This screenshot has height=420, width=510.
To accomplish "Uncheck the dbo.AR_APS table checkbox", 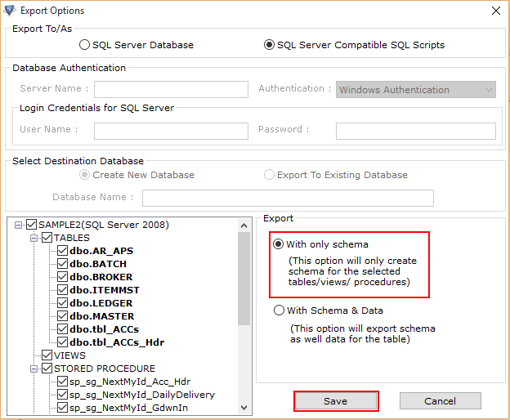I will pyautogui.click(x=62, y=251).
